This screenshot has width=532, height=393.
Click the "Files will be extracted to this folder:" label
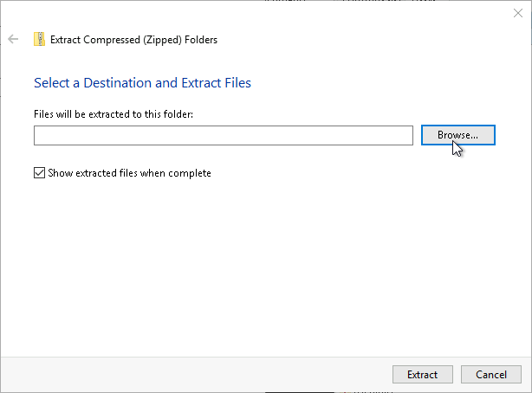(113, 113)
